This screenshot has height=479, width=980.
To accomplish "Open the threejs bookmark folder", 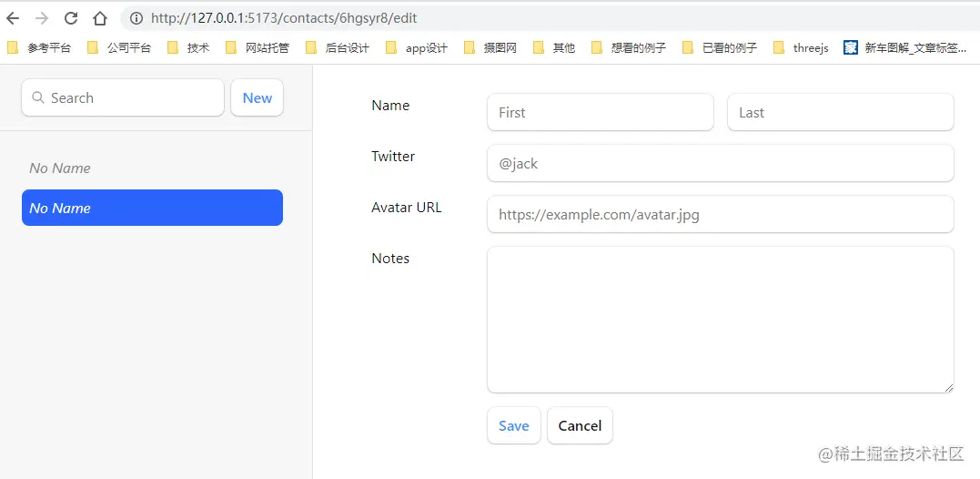I will click(x=801, y=47).
